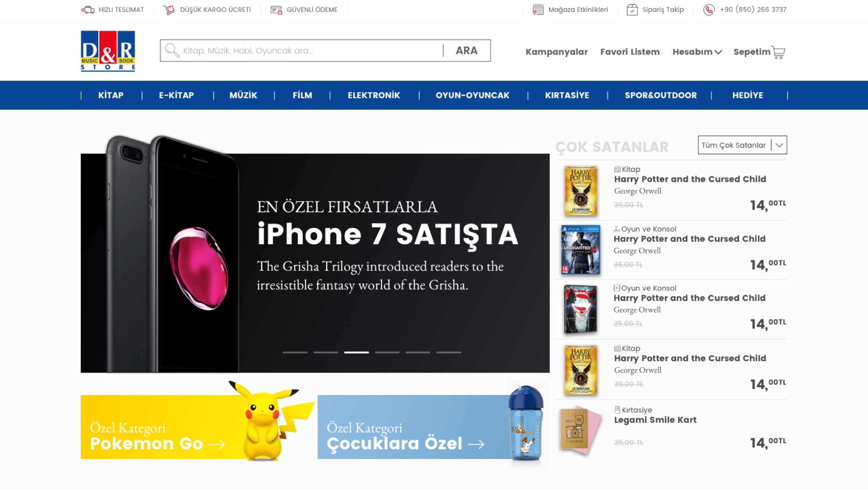Viewport: 868px width, 490px height.
Task: Click the magnifier icon in search box
Action: (x=172, y=50)
